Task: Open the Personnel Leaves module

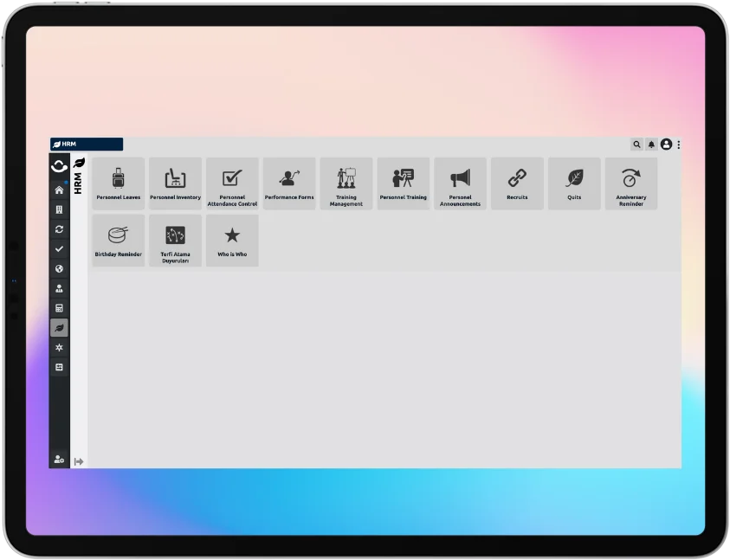Action: click(119, 183)
